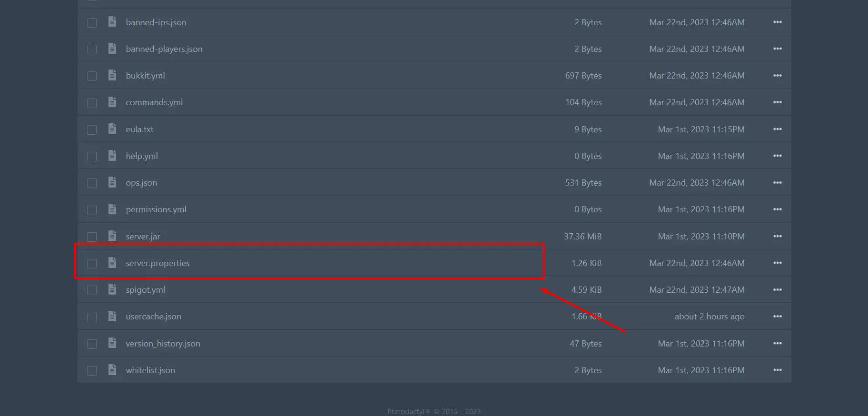This screenshot has height=416, width=868.
Task: Select the commands.yml checkbox
Action: point(92,103)
